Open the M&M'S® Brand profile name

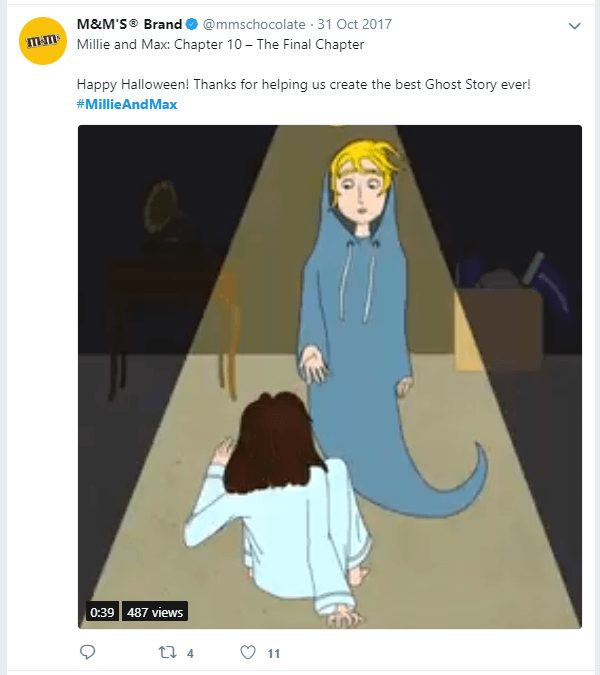coord(129,25)
